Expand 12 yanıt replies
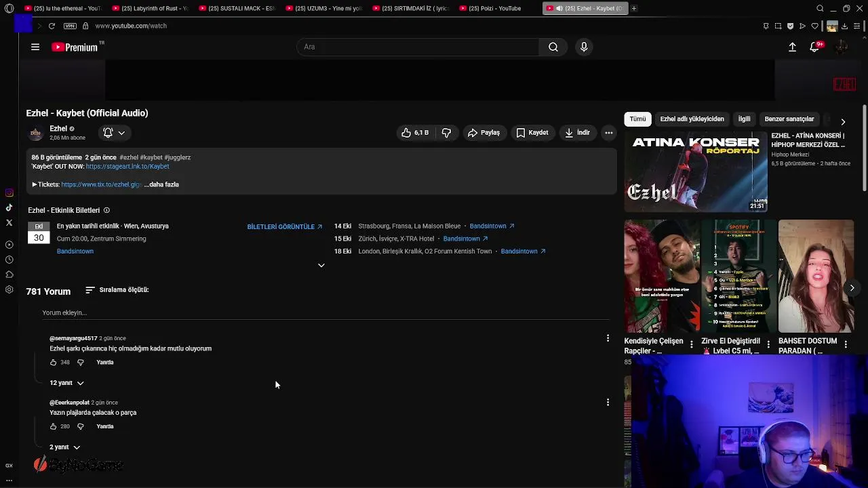Viewport: 868px width, 488px height. 66,383
